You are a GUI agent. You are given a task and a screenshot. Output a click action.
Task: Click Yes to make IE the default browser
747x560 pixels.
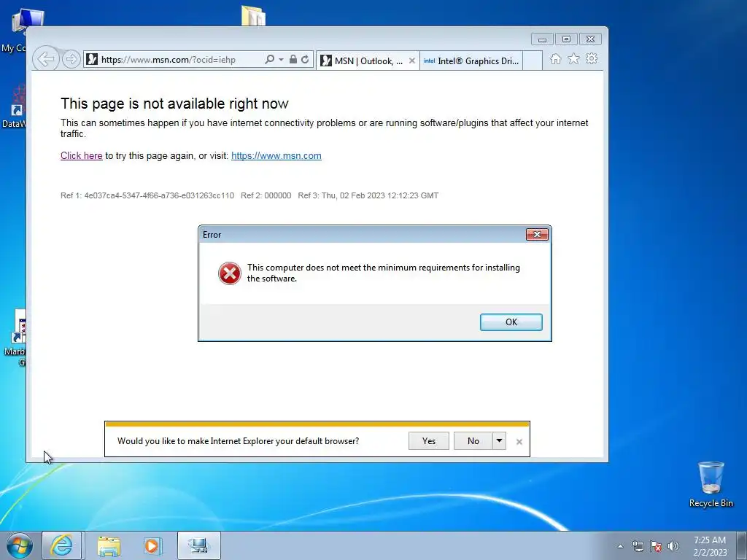[x=429, y=441]
